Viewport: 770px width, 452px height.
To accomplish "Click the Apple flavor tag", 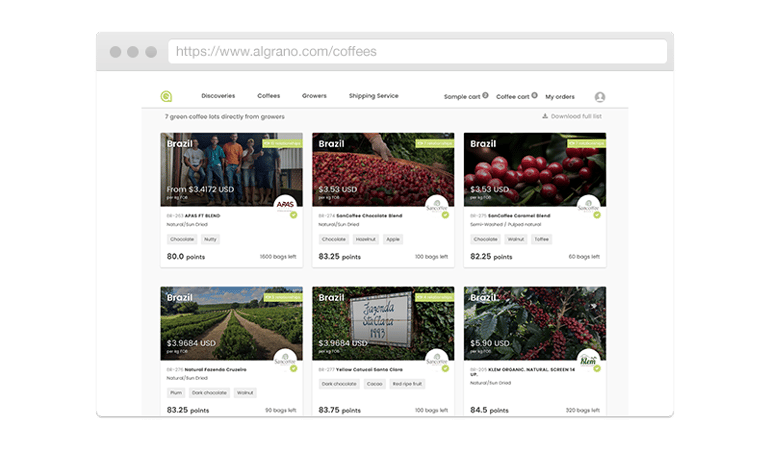I will [x=393, y=239].
